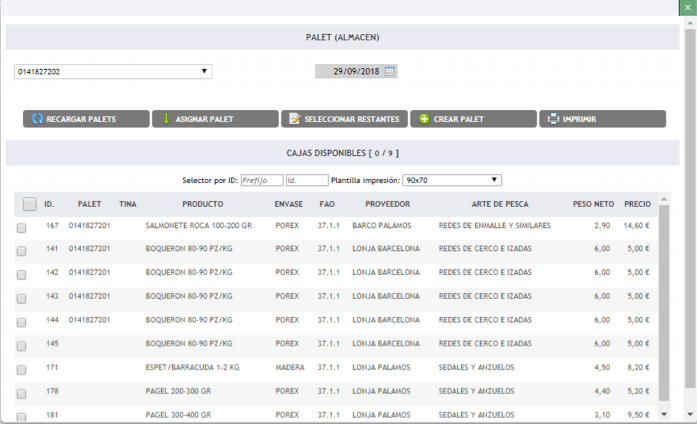Click the edit icon on Seleccionar Restantes
The width and height of the screenshot is (697, 424).
point(294,119)
